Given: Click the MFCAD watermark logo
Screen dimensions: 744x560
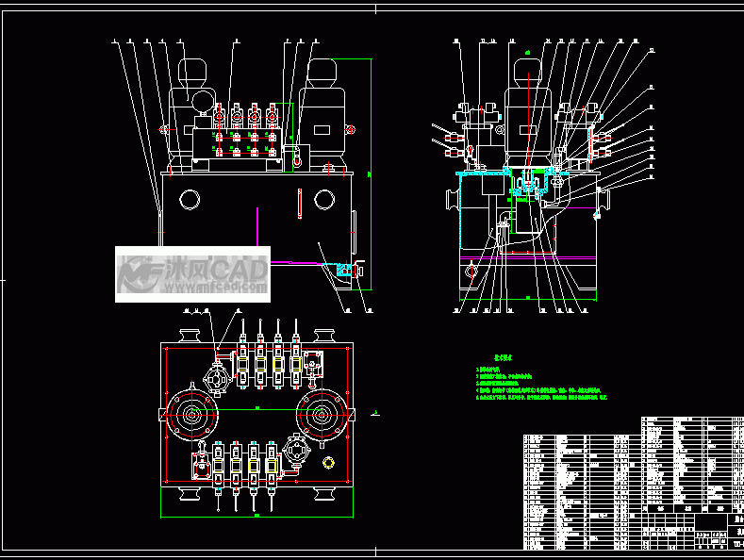Looking at the screenshot, I should [x=192, y=273].
